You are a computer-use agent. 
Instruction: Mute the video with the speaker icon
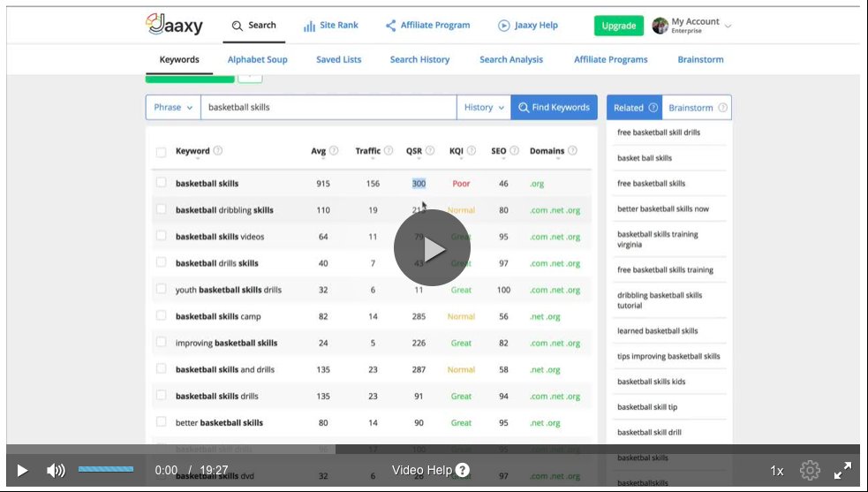[56, 471]
